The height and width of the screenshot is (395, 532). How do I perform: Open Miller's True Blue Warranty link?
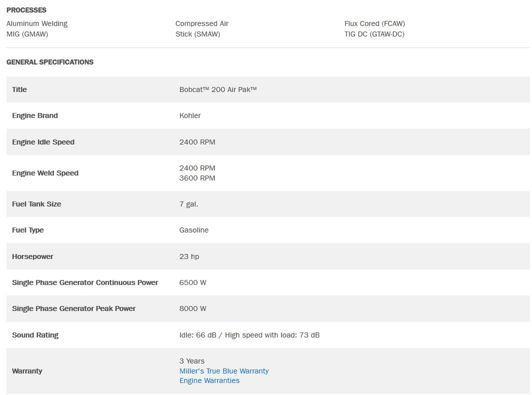click(224, 371)
